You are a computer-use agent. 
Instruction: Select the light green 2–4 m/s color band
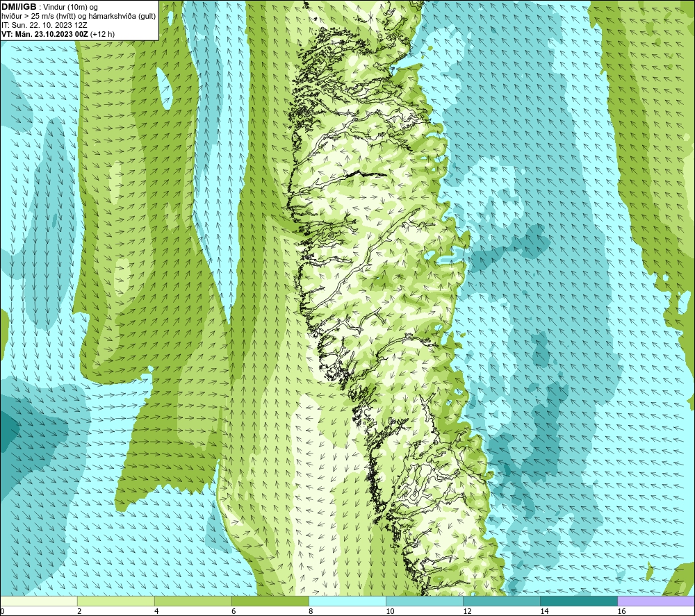click(115, 601)
